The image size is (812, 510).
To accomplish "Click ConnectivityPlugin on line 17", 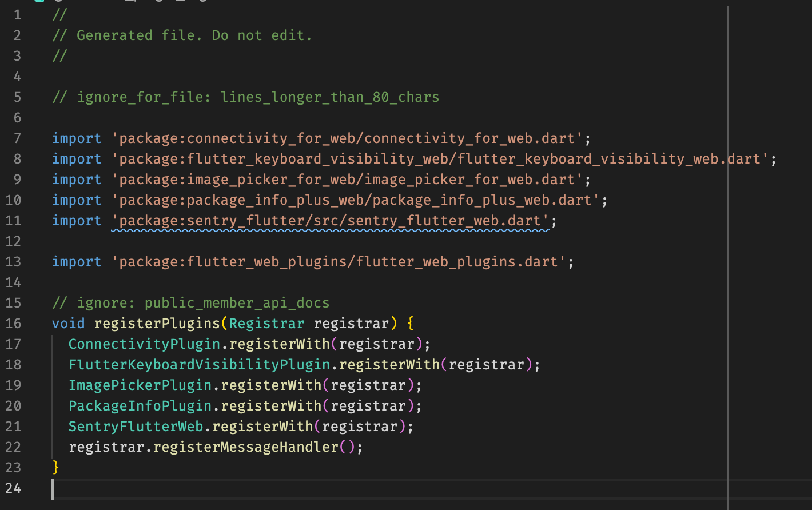I will (145, 344).
